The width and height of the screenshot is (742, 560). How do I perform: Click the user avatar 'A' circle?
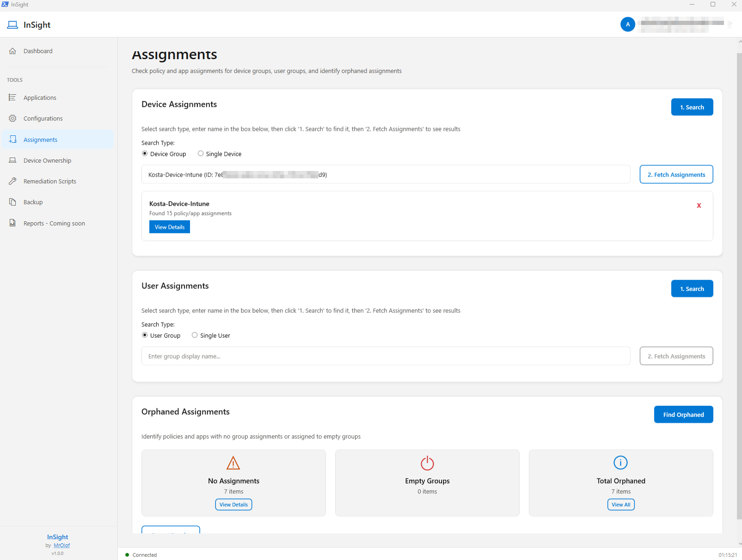point(627,24)
